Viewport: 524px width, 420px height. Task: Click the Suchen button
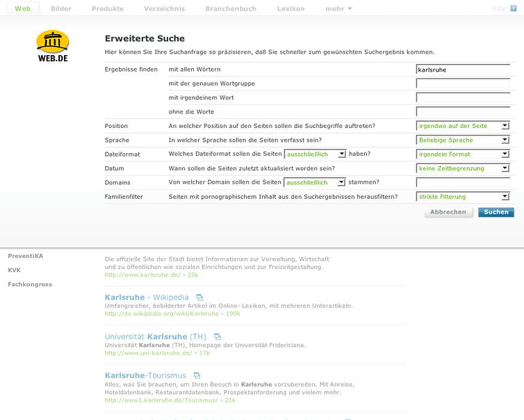click(496, 212)
